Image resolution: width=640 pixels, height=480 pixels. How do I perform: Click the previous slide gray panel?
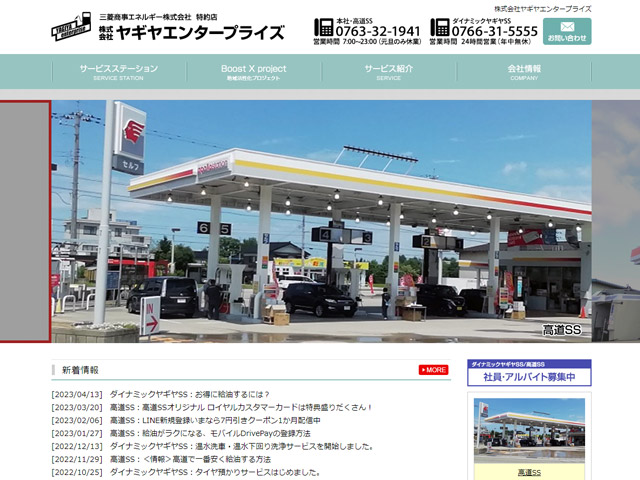coord(25,221)
